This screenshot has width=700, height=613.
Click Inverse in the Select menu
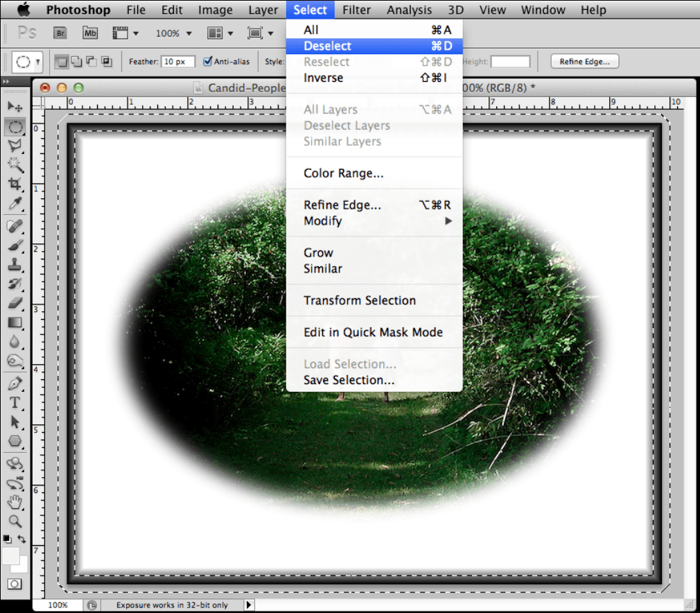tap(323, 78)
